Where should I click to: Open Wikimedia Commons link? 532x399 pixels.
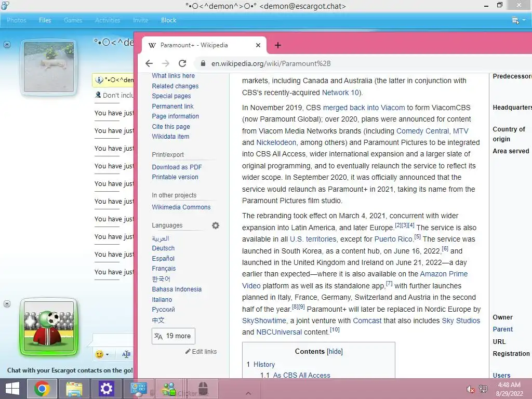click(x=181, y=207)
